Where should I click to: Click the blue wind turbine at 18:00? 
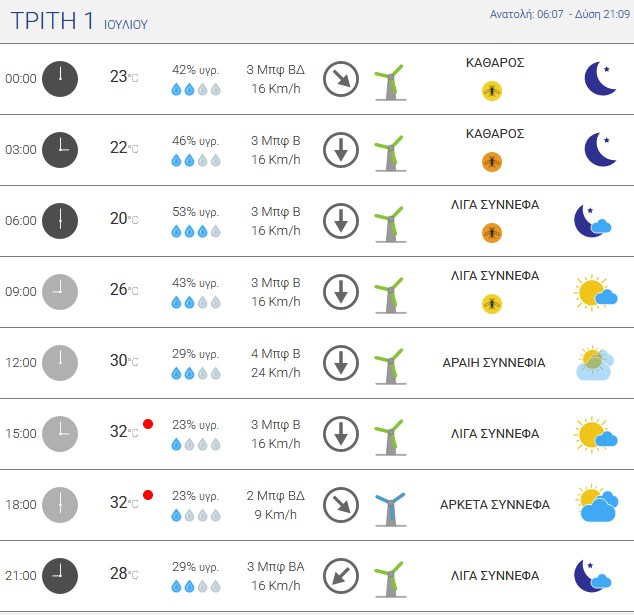click(391, 509)
